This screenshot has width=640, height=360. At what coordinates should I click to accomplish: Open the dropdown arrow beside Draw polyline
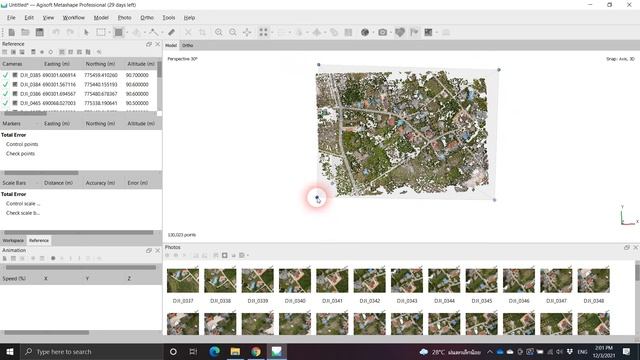click(x=162, y=32)
